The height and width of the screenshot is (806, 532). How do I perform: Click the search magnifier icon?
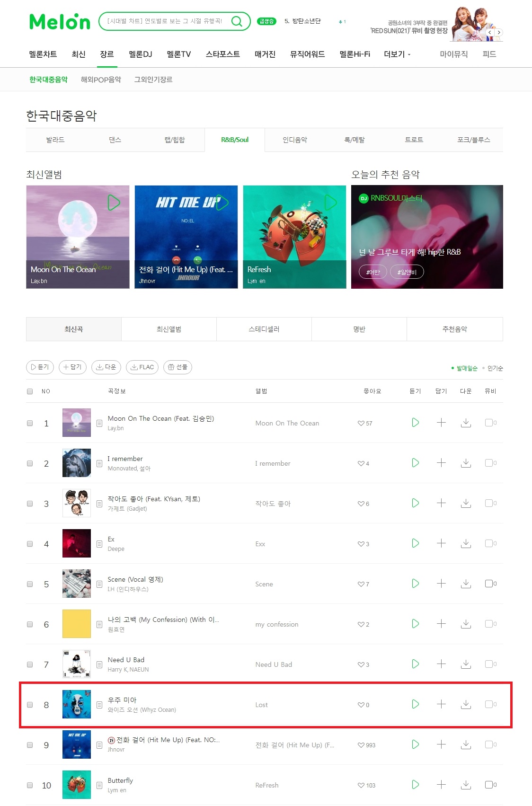tap(237, 21)
